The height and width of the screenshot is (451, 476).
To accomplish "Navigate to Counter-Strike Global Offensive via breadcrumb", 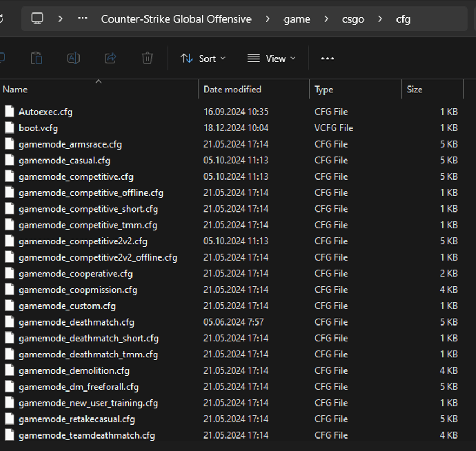I will [175, 18].
